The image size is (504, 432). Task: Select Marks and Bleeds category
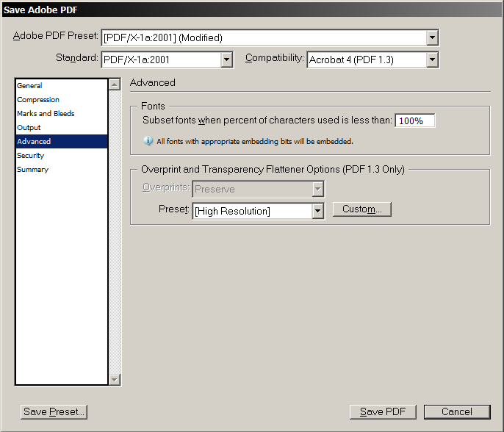(x=62, y=113)
